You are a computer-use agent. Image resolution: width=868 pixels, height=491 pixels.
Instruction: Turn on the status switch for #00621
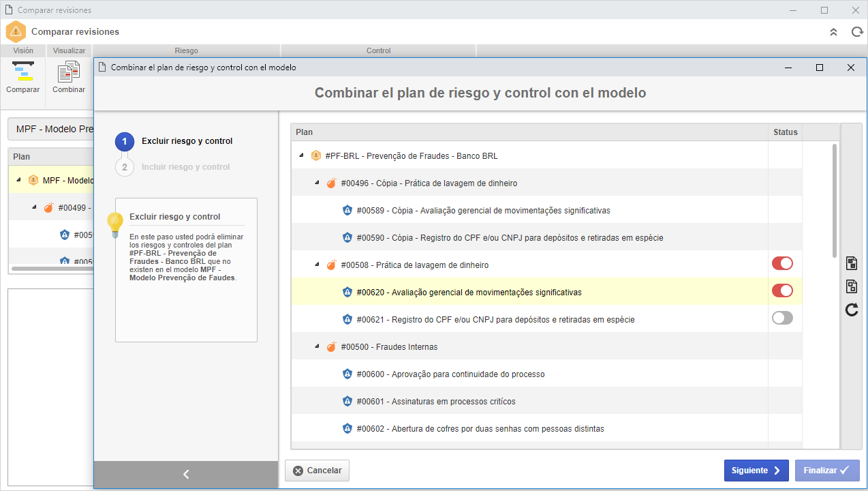(782, 318)
